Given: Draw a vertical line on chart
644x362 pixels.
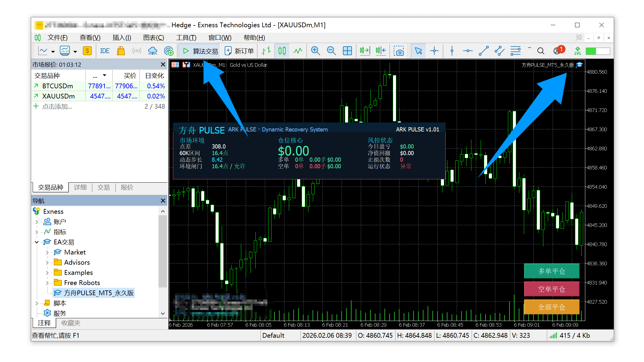Looking at the screenshot, I should (x=452, y=51).
